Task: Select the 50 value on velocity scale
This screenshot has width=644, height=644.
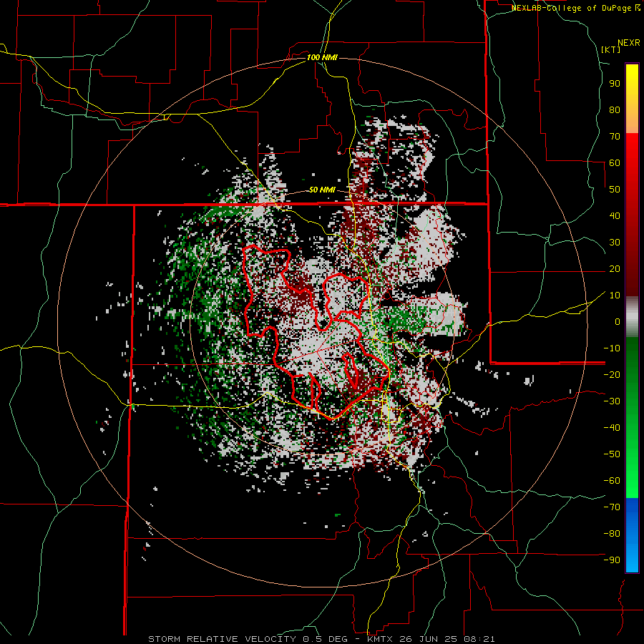Action: pyautogui.click(x=615, y=190)
